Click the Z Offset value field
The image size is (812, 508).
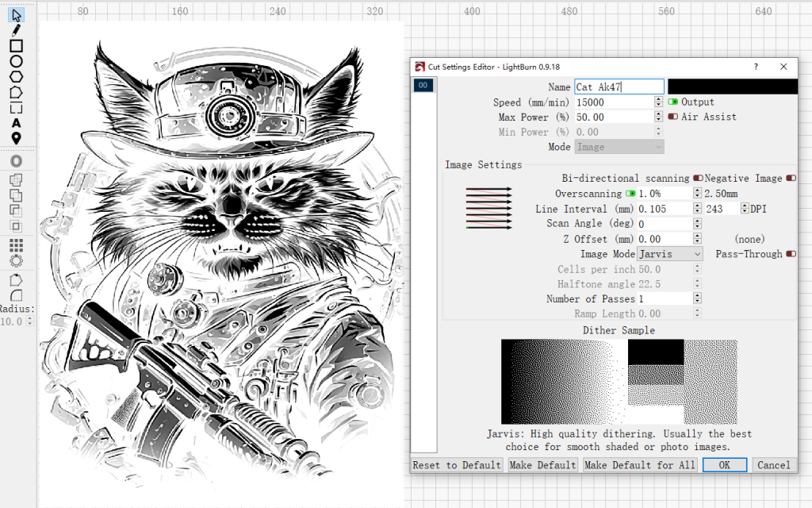[665, 239]
